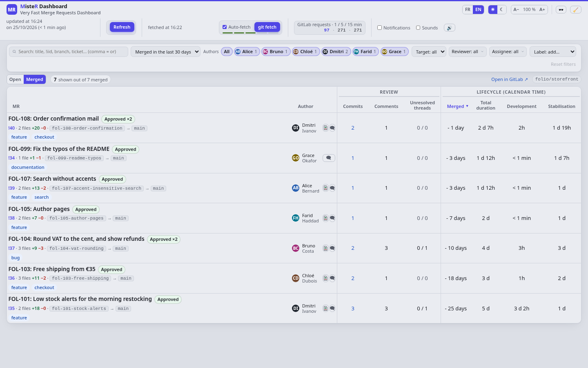Select the All authors filter
The height and width of the screenshot is (368, 588).
[227, 52]
